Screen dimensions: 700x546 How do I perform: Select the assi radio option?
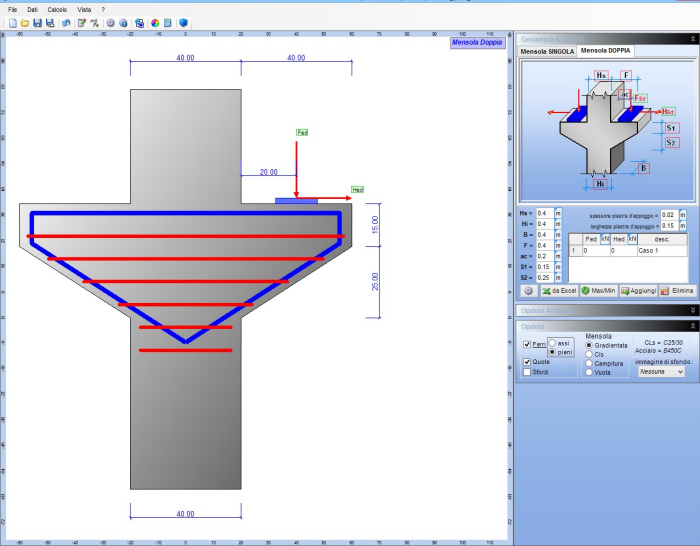552,343
